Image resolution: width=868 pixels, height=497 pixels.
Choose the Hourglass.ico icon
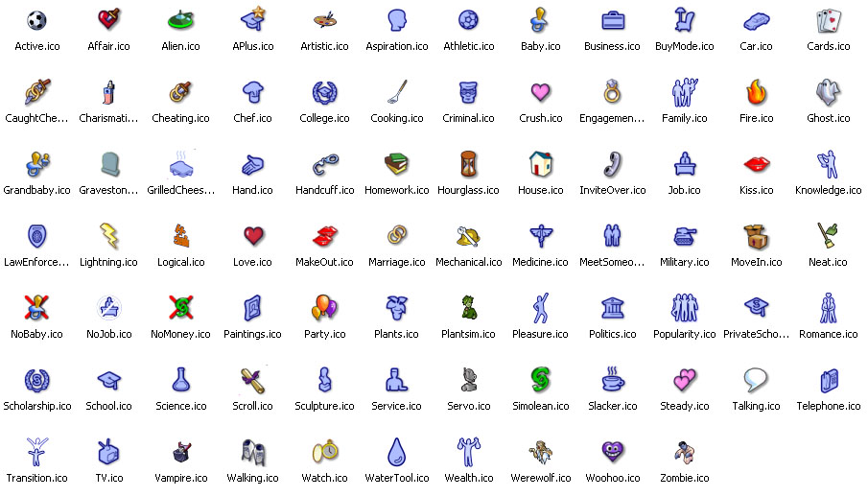click(468, 164)
